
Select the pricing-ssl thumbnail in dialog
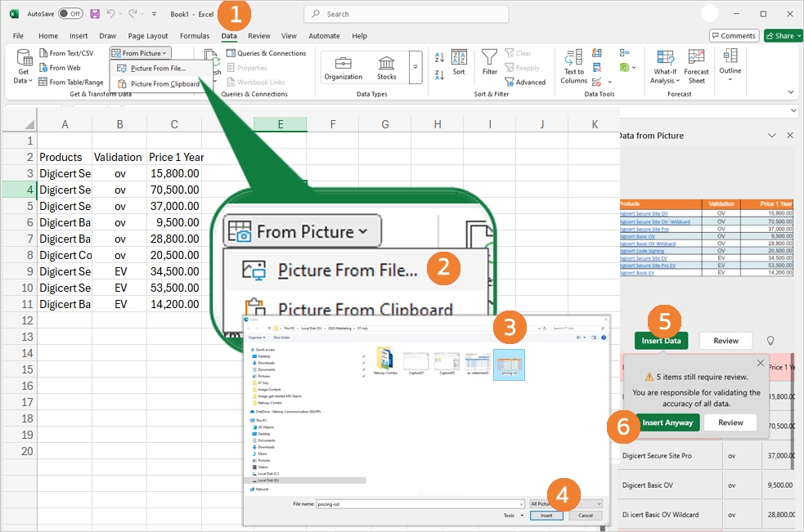(509, 364)
